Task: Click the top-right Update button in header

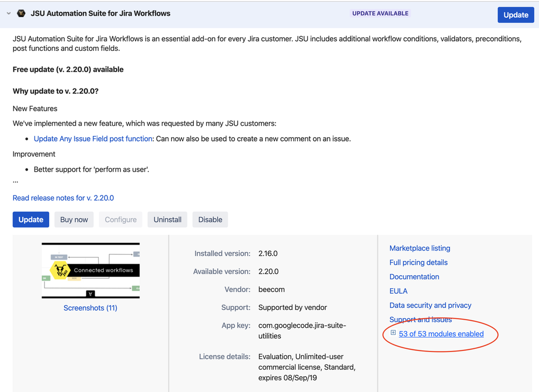Action: 516,15
